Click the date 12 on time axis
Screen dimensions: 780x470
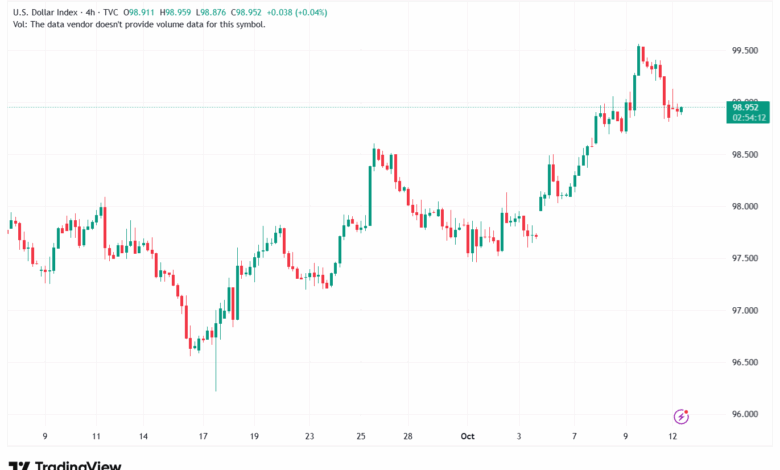[x=673, y=436]
